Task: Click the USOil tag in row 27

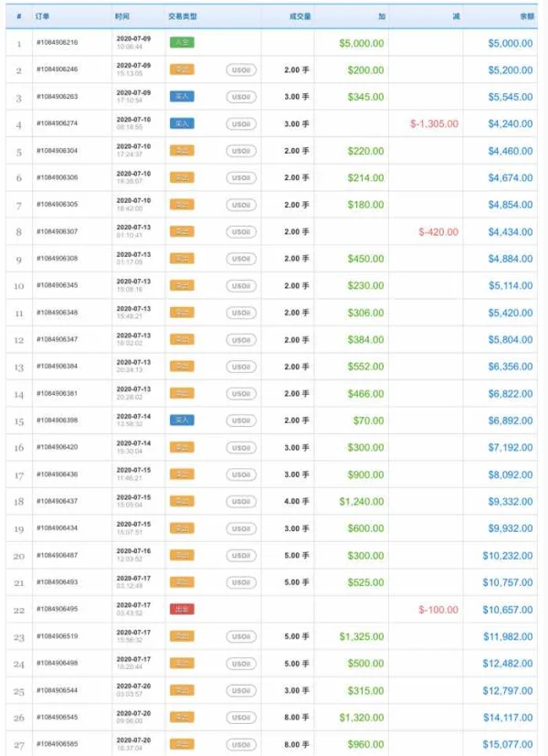Action: [x=240, y=745]
